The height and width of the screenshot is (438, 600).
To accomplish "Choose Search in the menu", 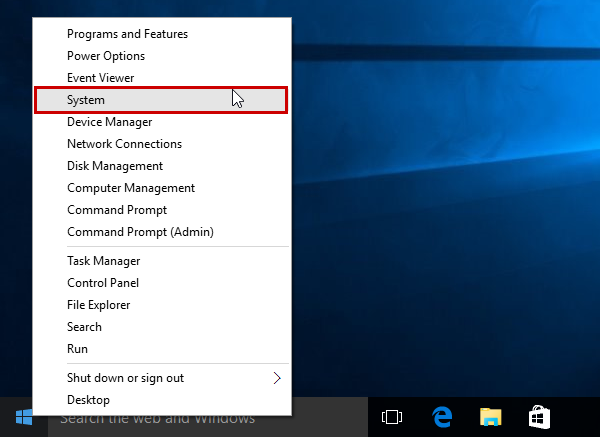I will point(162,327).
